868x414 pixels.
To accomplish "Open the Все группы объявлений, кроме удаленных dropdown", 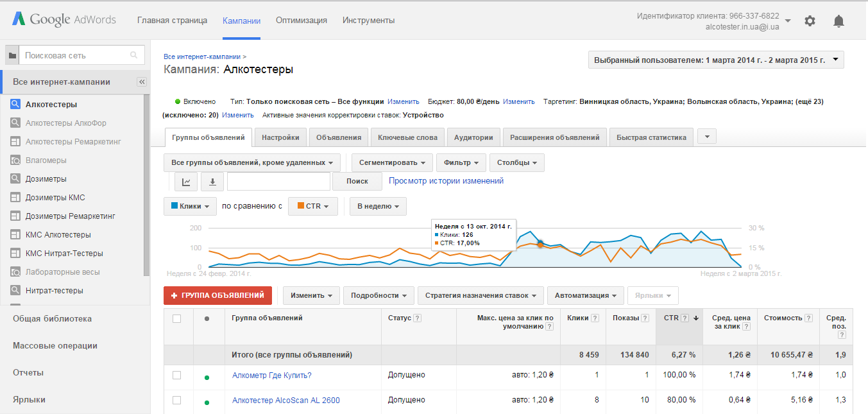I will pos(252,162).
